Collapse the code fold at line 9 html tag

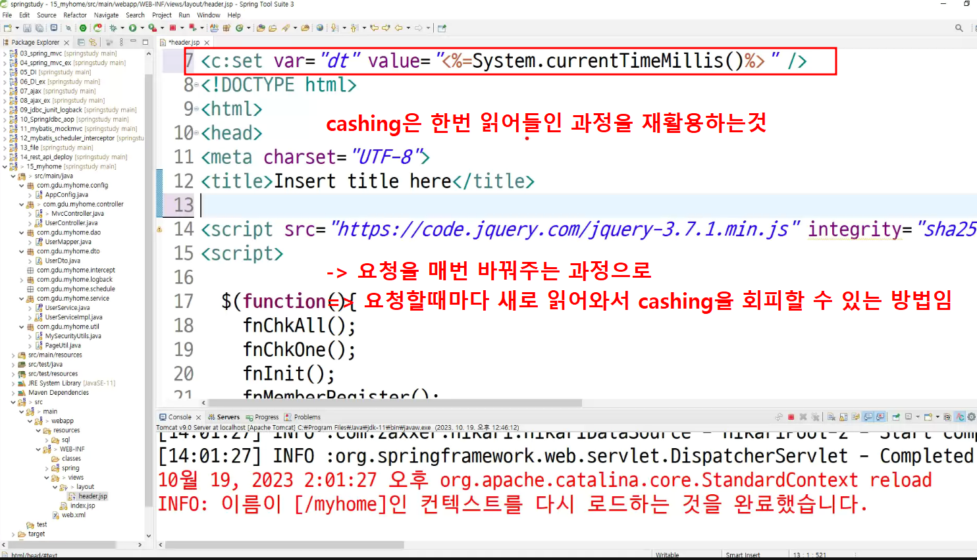tap(197, 109)
